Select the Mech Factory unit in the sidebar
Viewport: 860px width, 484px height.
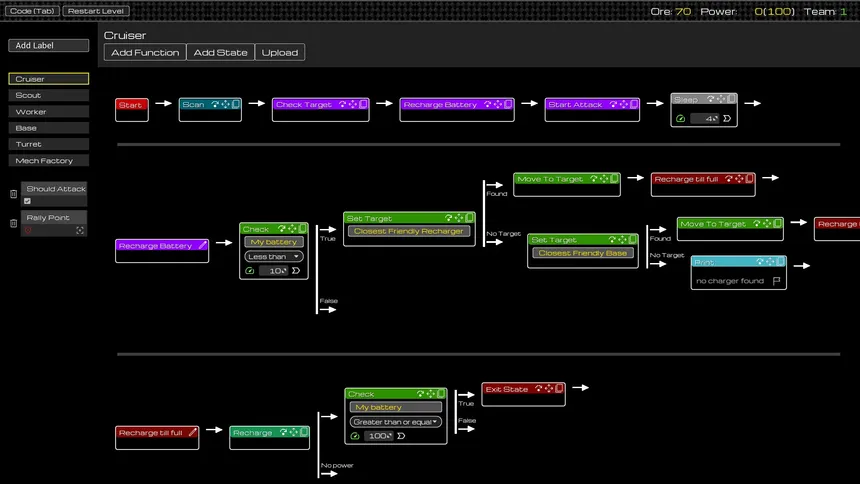(49, 161)
